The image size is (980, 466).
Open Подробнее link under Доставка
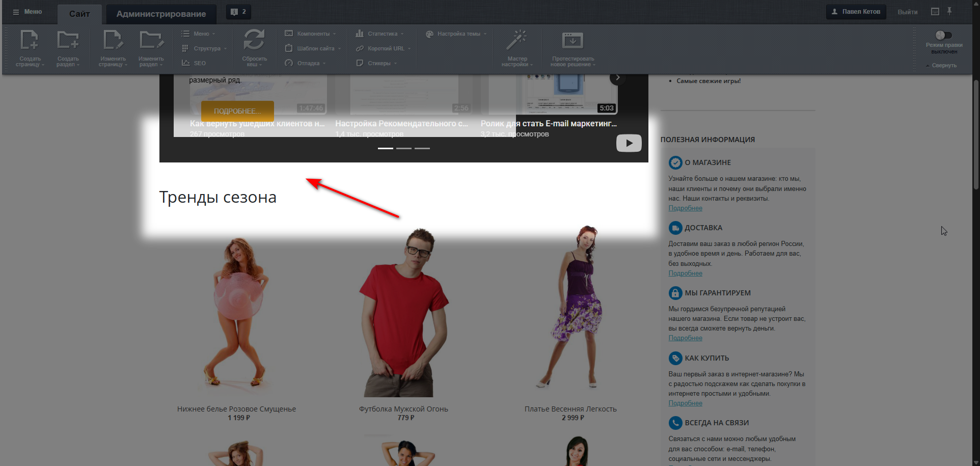pos(685,273)
